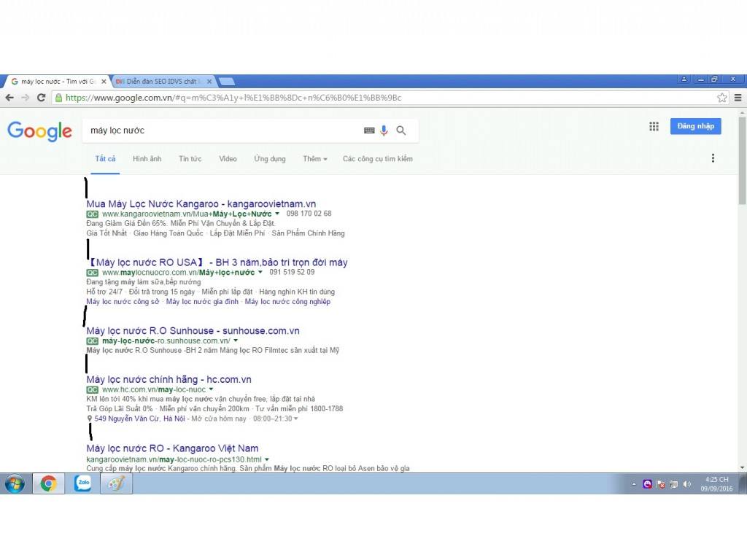Select the 'Tất cả' search tab
The height and width of the screenshot is (560, 747).
coord(105,159)
